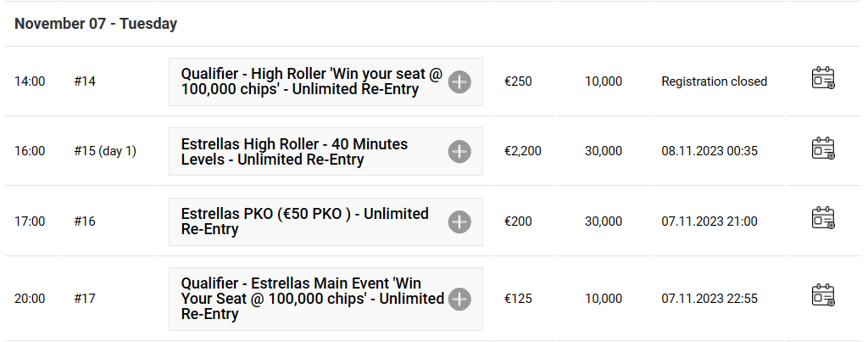The width and height of the screenshot is (868, 342).
Task: Expand Main Event qualifier plus icon
Action: [x=459, y=299]
